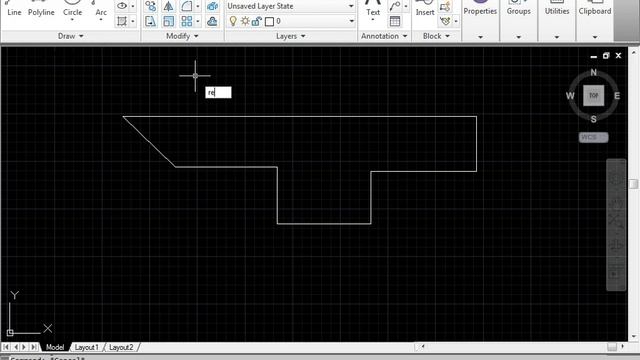Switch to the Model tab

click(x=55, y=347)
